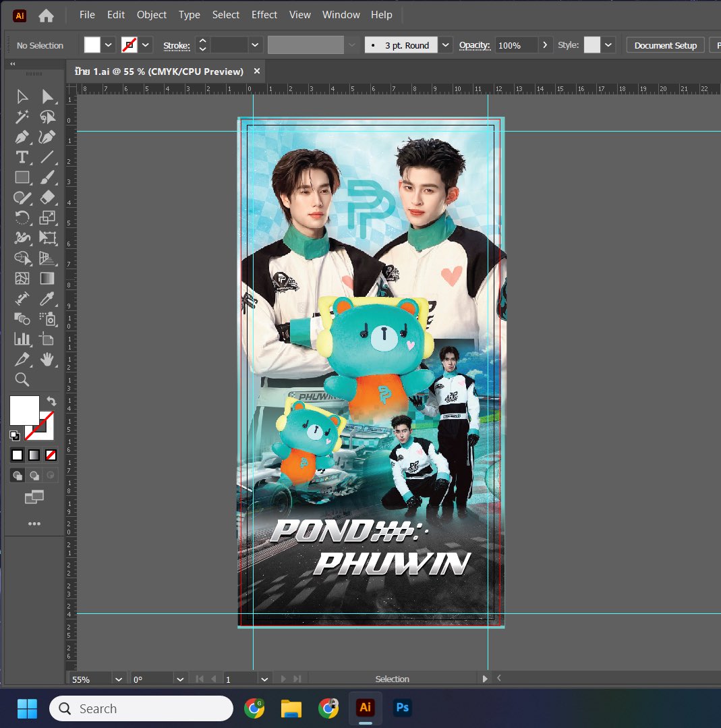Select the Shape Builder tool
The height and width of the screenshot is (728, 721).
tap(22, 258)
